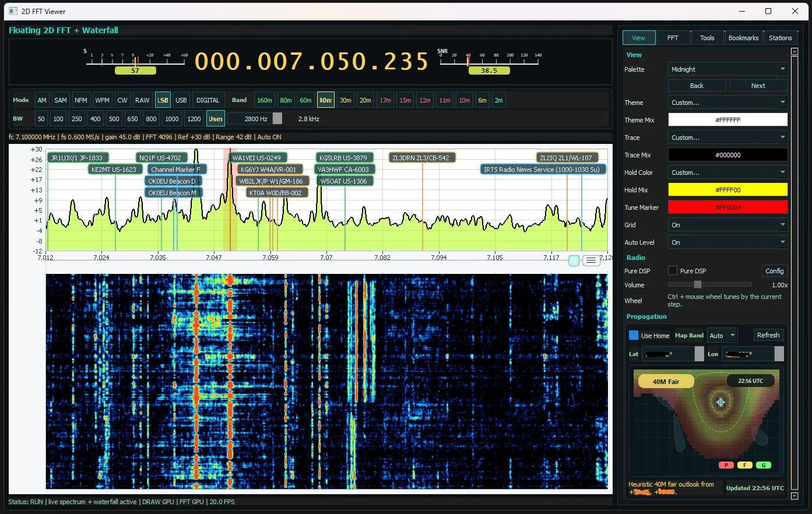Open the Map Band Auto dropdown
This screenshot has height=514, width=812.
[x=722, y=335]
